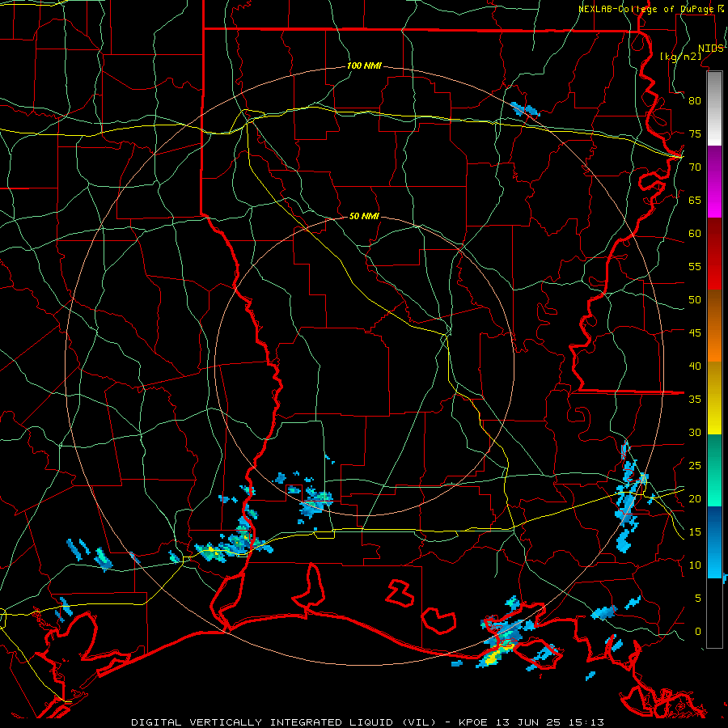This screenshot has width=728, height=728.
Task: Click the kg/m2 units label
Action: [x=680, y=56]
